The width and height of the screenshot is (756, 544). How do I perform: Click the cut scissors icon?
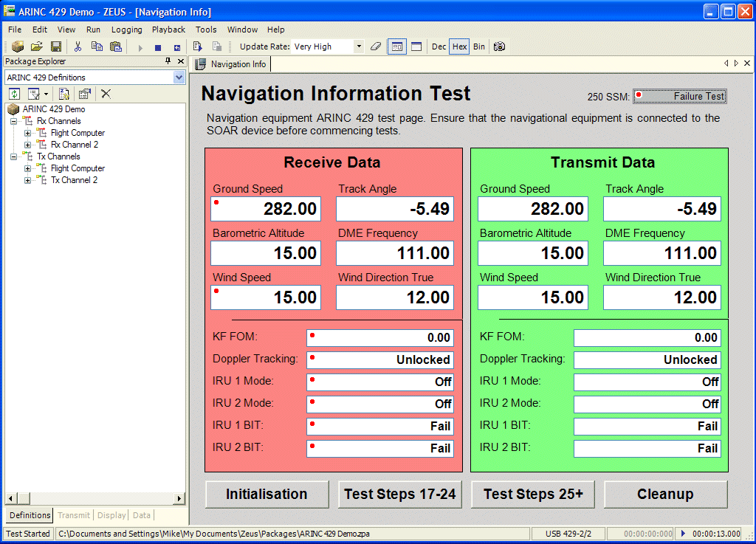[x=78, y=47]
